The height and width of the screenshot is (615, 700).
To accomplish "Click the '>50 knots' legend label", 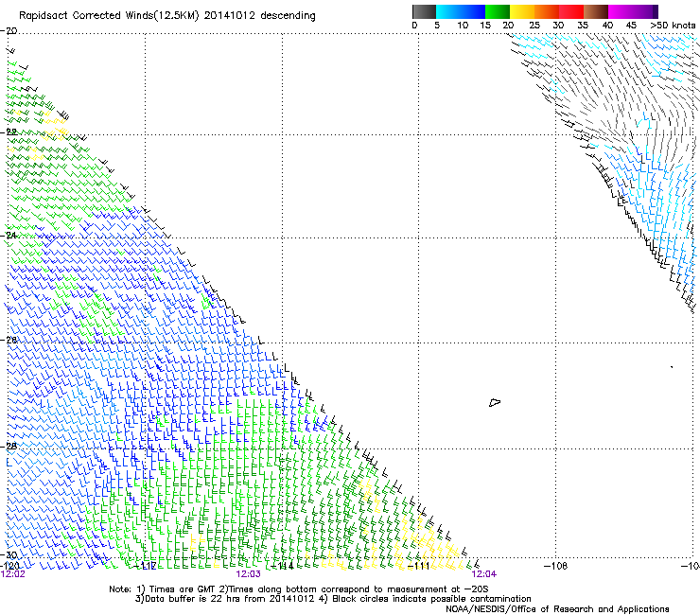I will pyautogui.click(x=673, y=26).
